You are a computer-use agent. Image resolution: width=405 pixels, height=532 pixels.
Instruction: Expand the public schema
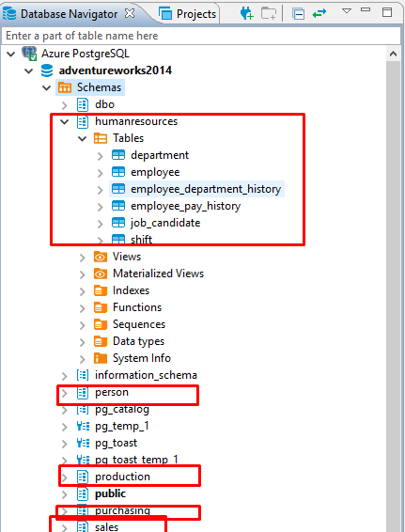65,494
